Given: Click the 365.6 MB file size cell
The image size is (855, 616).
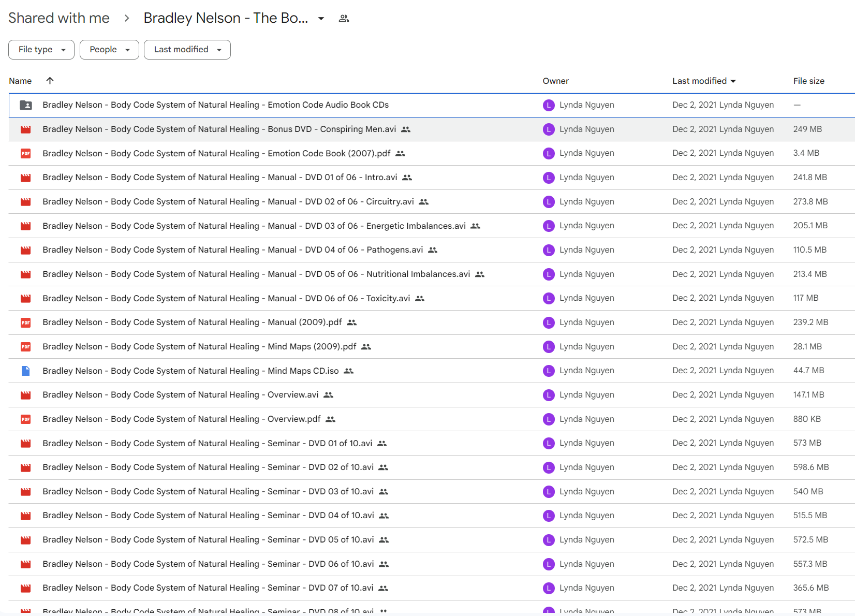Looking at the screenshot, I should pyautogui.click(x=811, y=588).
